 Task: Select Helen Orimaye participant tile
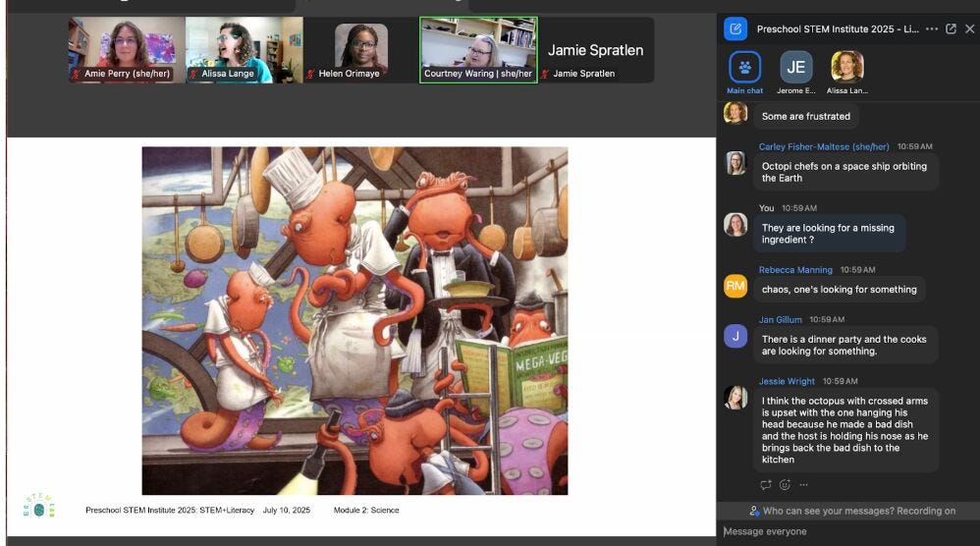(360, 50)
